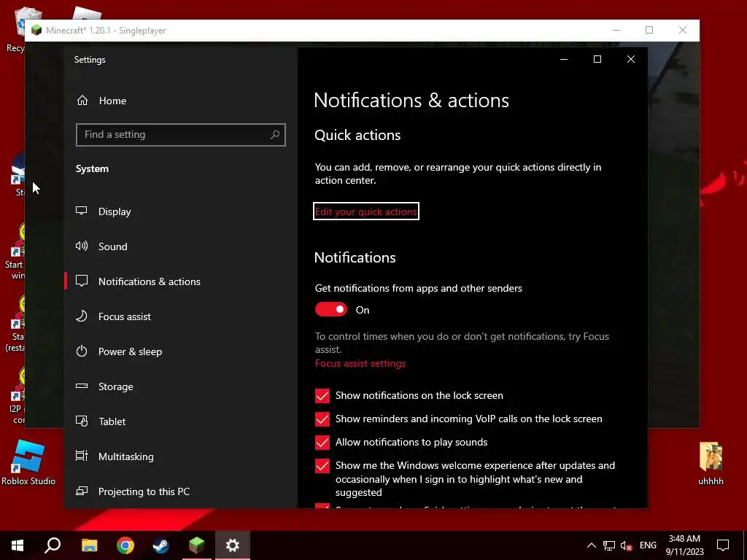Click the Settings gear on taskbar
Viewport: 747px width, 560px height.
[x=233, y=545]
